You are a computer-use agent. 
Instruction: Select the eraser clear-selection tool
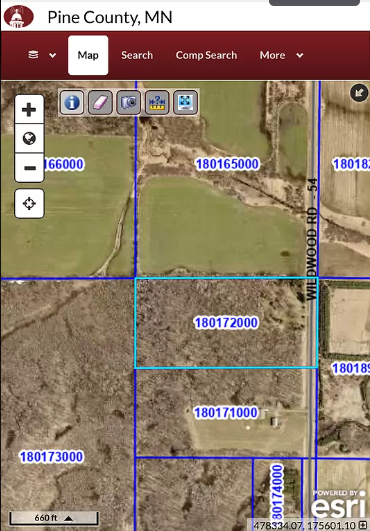coord(100,102)
